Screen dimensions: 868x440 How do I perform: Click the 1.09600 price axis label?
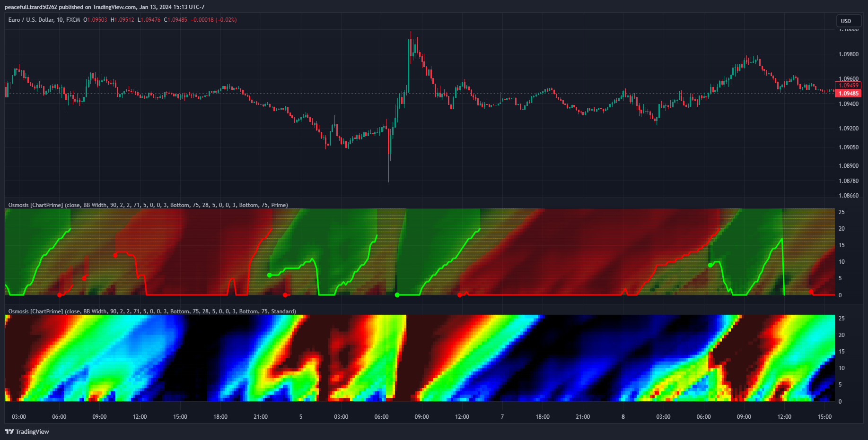[x=849, y=79]
